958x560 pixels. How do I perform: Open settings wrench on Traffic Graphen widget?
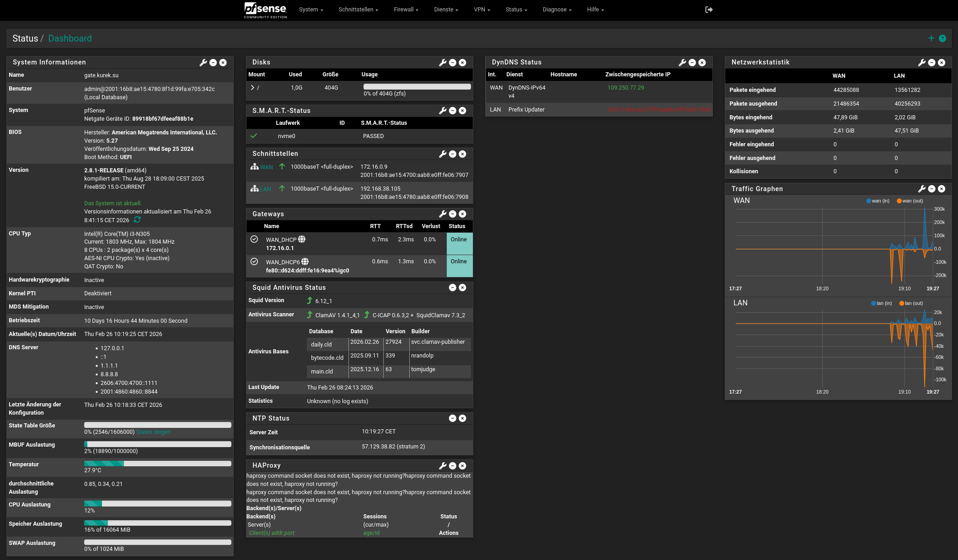[x=921, y=189]
